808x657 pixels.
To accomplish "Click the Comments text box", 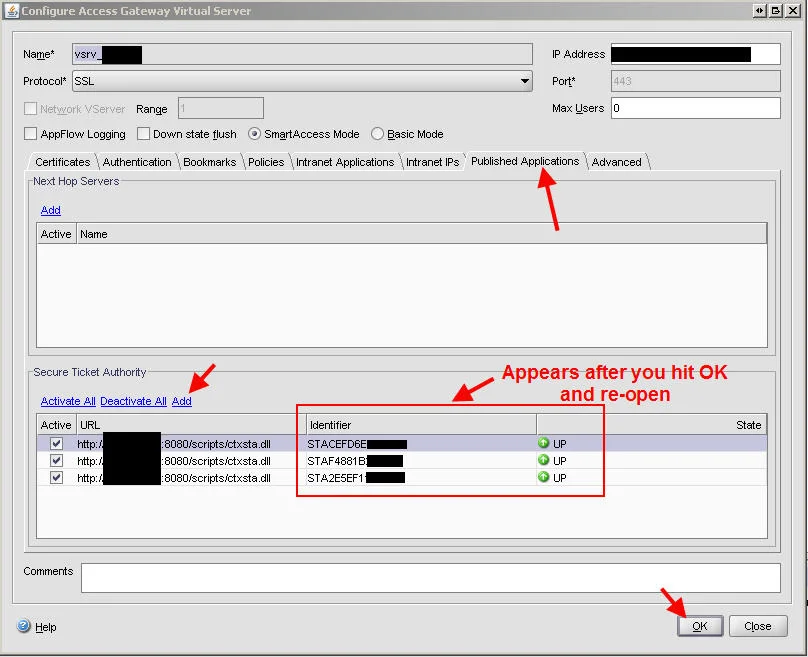I will pyautogui.click(x=430, y=578).
